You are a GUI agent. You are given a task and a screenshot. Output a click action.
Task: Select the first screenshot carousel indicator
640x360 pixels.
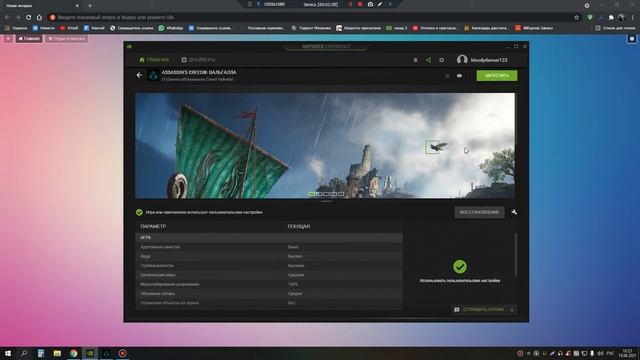pyautogui.click(x=311, y=194)
